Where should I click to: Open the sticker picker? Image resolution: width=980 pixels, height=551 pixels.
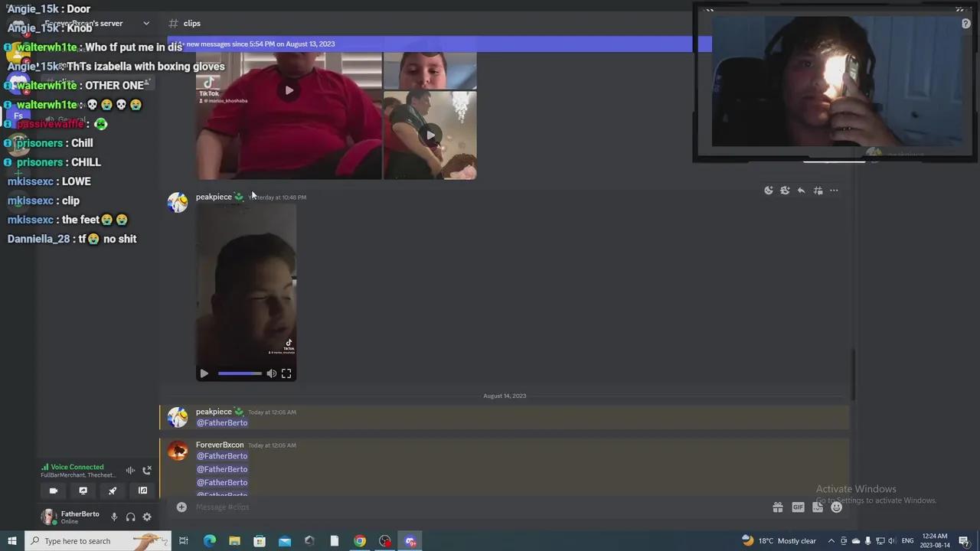coord(818,507)
